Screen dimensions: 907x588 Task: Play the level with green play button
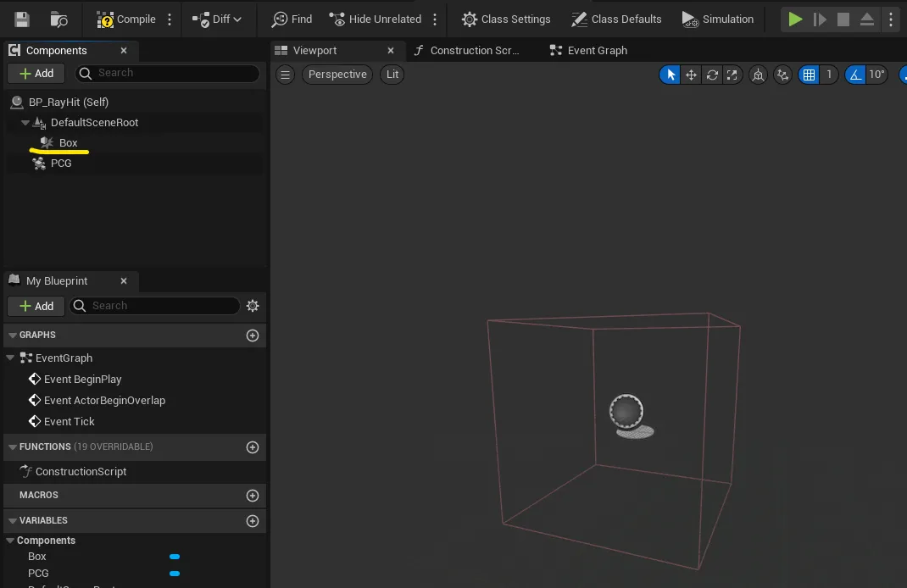pyautogui.click(x=795, y=19)
